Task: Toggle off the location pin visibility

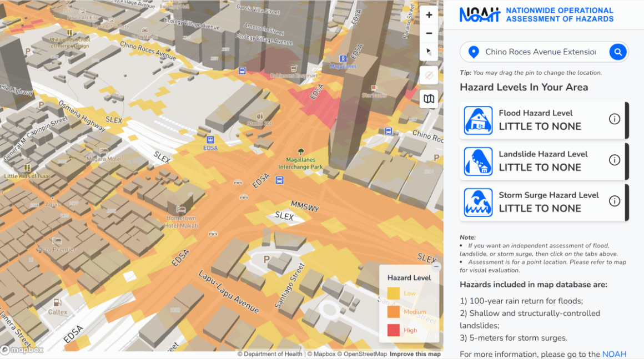Action: (429, 75)
